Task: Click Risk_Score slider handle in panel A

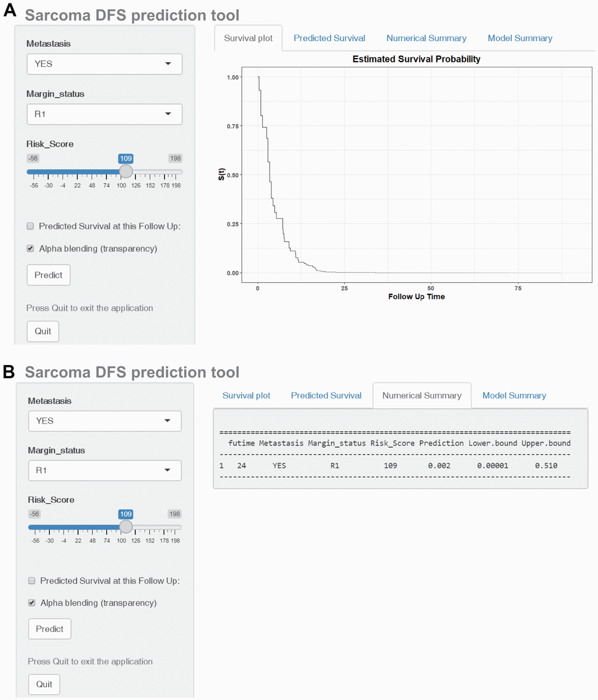Action: [125, 171]
